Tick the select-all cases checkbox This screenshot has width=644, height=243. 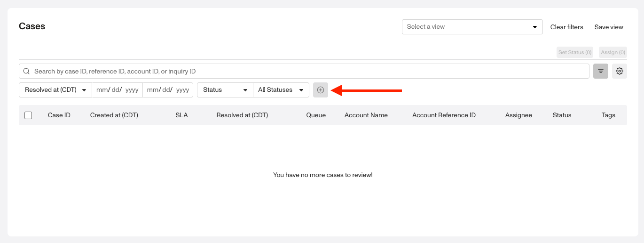tap(28, 115)
